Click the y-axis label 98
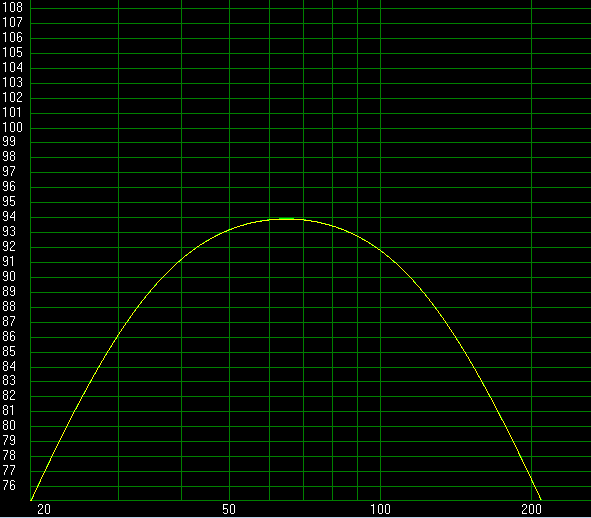 (x=9, y=156)
